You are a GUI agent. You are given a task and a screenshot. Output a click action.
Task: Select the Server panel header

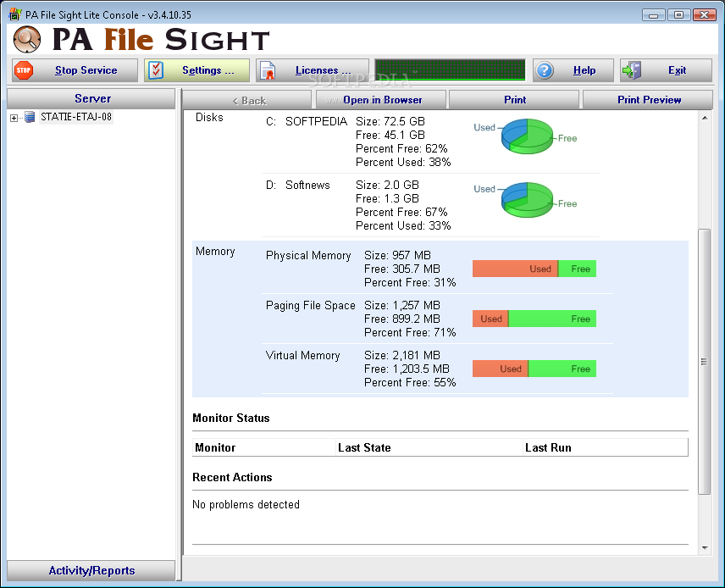[91, 98]
